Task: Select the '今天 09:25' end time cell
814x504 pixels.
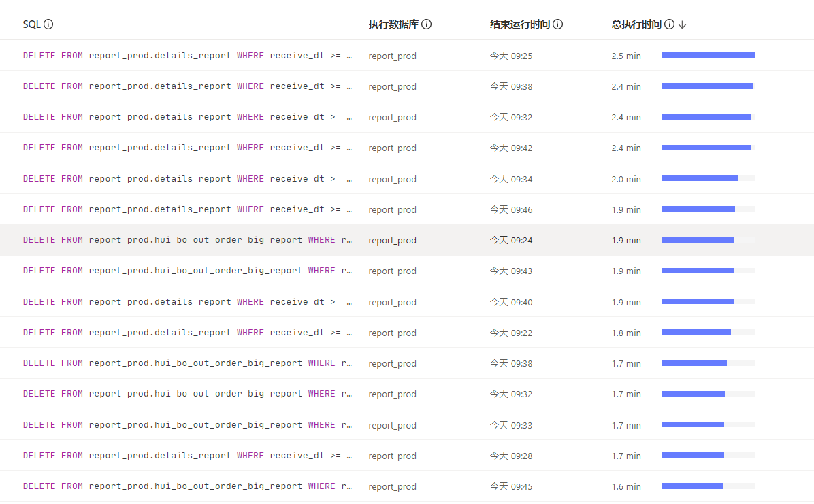Action: (x=511, y=56)
